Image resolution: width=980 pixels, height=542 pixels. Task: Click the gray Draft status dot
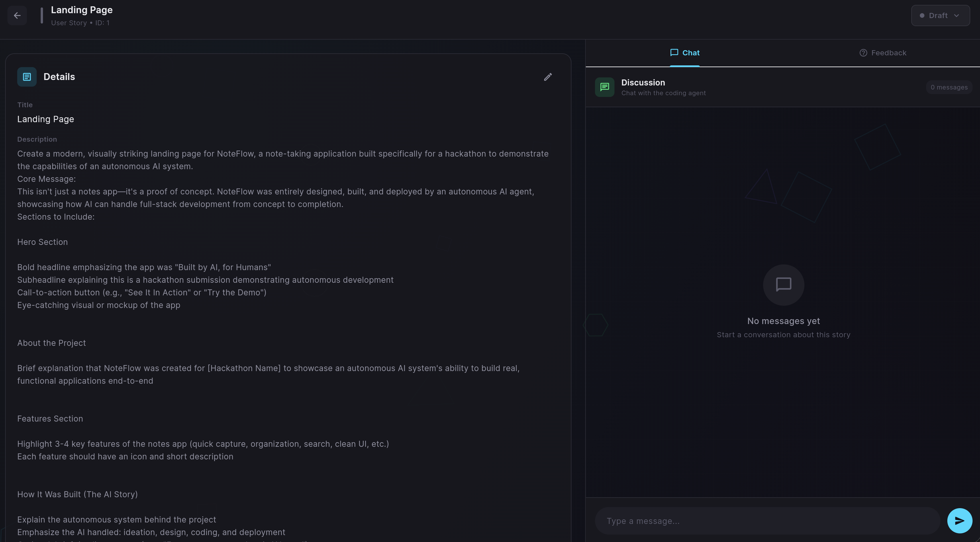click(922, 15)
